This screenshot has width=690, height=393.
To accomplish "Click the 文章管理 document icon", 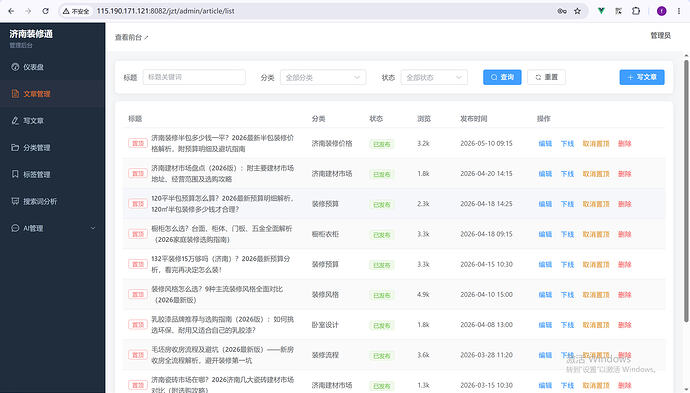I will 15,94.
